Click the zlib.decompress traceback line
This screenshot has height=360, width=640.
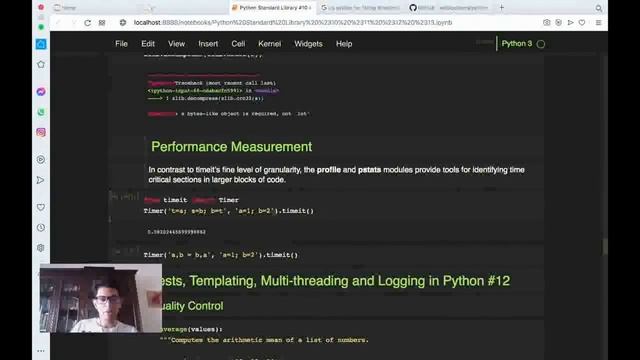coord(206,98)
